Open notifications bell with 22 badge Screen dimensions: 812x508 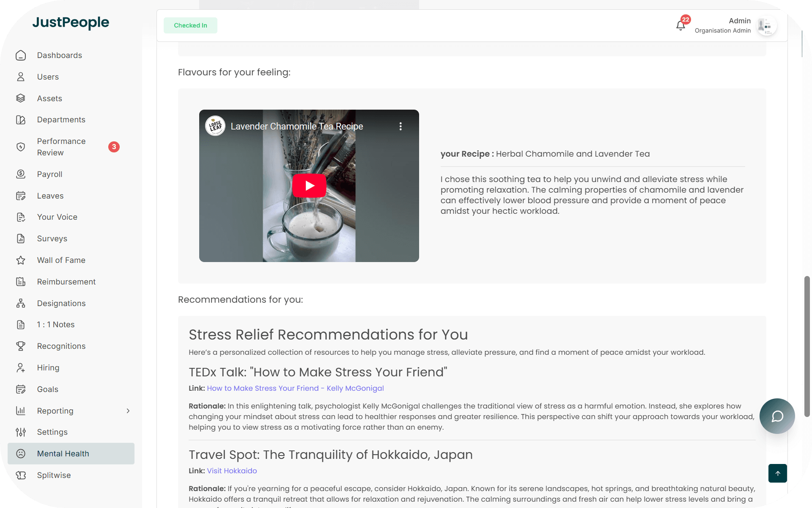click(681, 25)
